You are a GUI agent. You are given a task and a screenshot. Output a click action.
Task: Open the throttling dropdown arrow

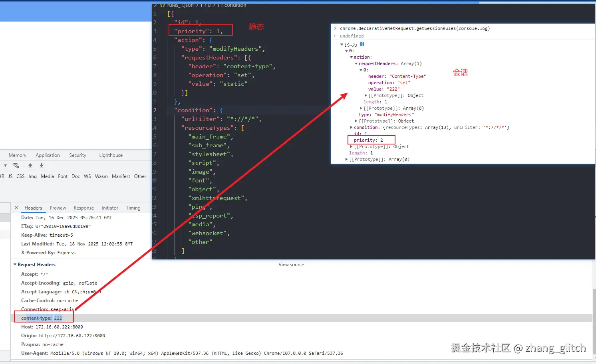pos(5,166)
